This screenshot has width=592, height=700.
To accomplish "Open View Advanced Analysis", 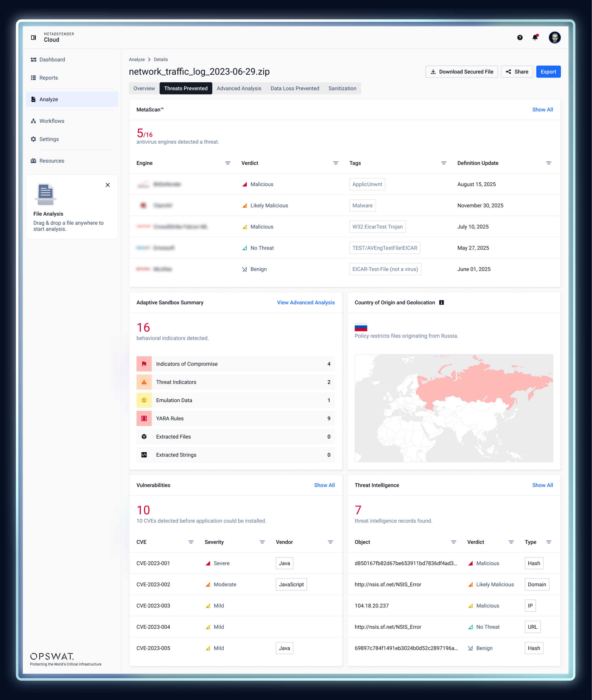I will 306,302.
